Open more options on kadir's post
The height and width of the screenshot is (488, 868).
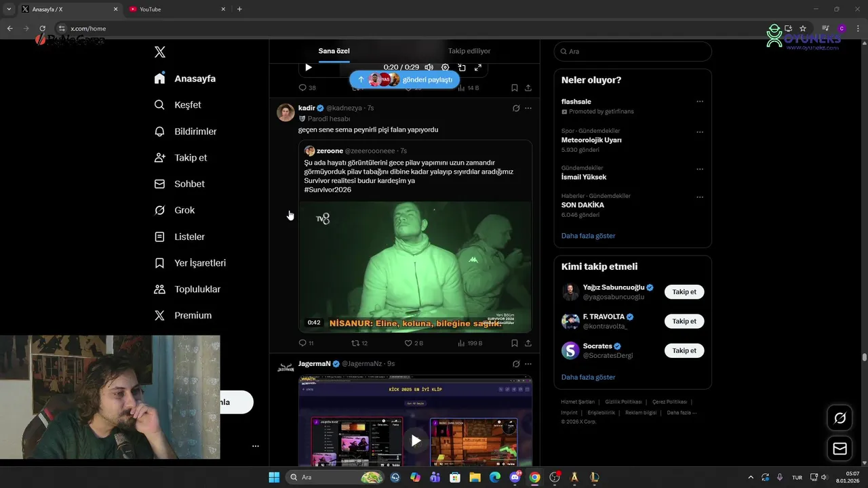(528, 108)
